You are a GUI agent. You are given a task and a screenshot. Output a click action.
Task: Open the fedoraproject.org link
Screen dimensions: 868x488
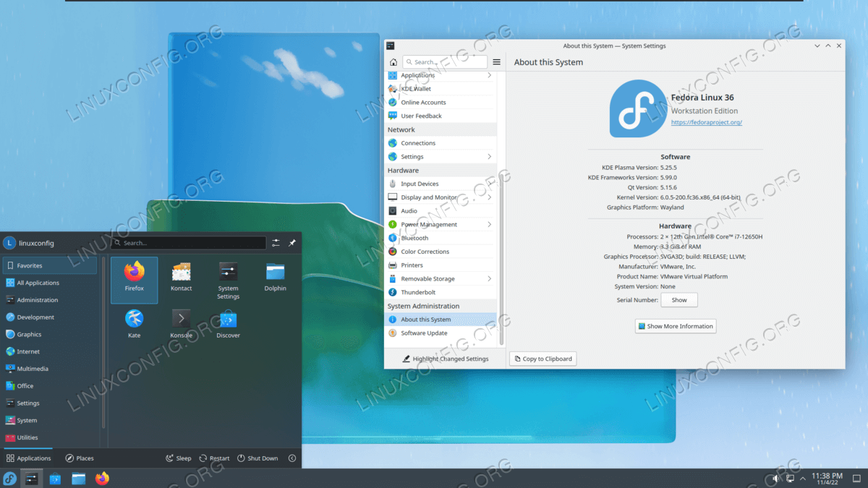click(707, 122)
